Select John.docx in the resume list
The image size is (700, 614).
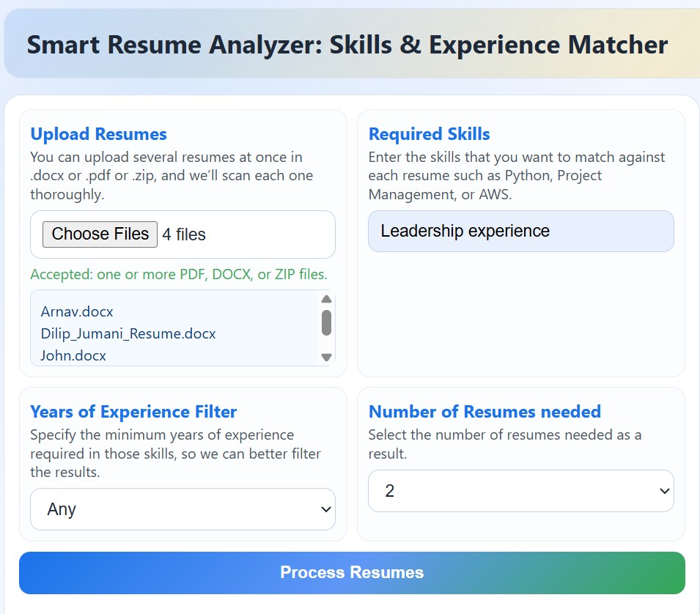(73, 355)
